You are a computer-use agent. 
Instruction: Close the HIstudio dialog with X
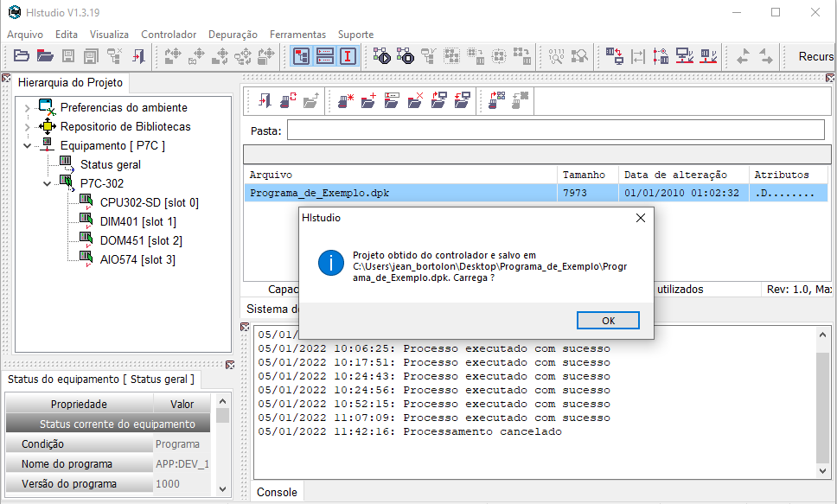point(641,218)
